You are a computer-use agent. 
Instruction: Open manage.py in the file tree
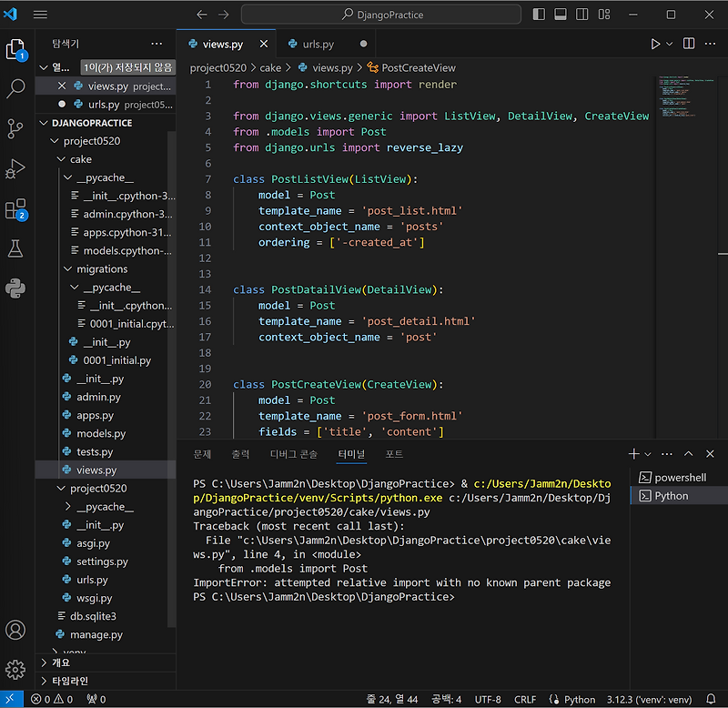pyautogui.click(x=96, y=634)
